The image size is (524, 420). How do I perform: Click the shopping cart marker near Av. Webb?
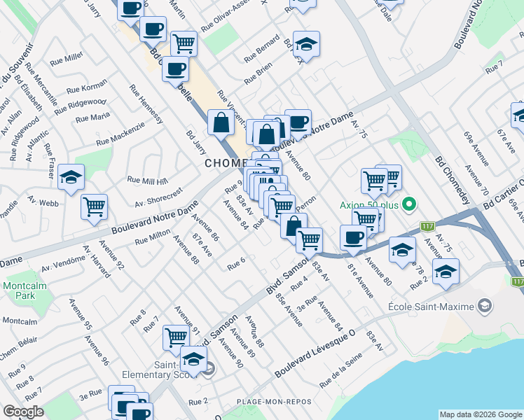[95, 208]
